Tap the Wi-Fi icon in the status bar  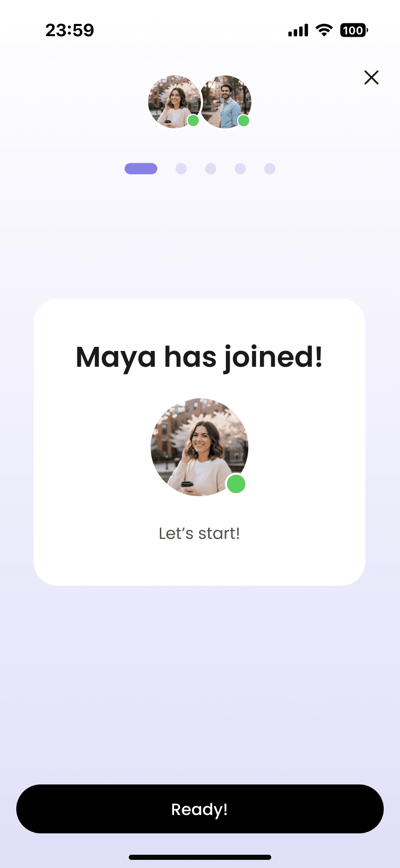324,30
